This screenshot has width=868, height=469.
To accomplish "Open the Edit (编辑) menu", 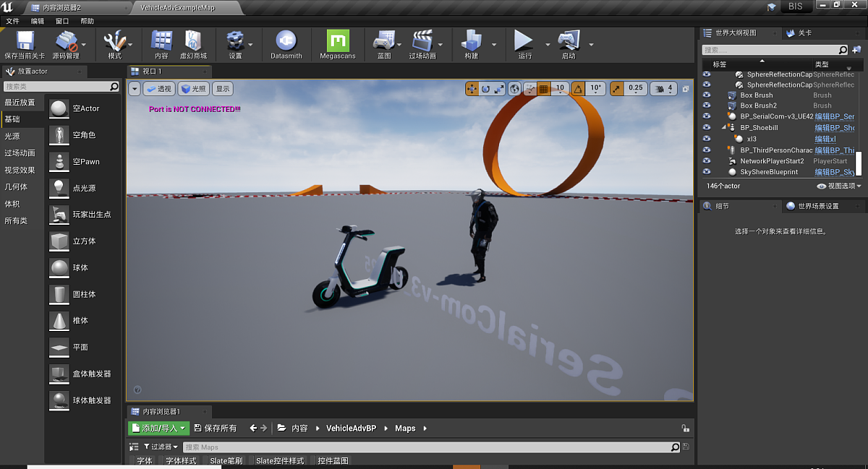I will (38, 22).
